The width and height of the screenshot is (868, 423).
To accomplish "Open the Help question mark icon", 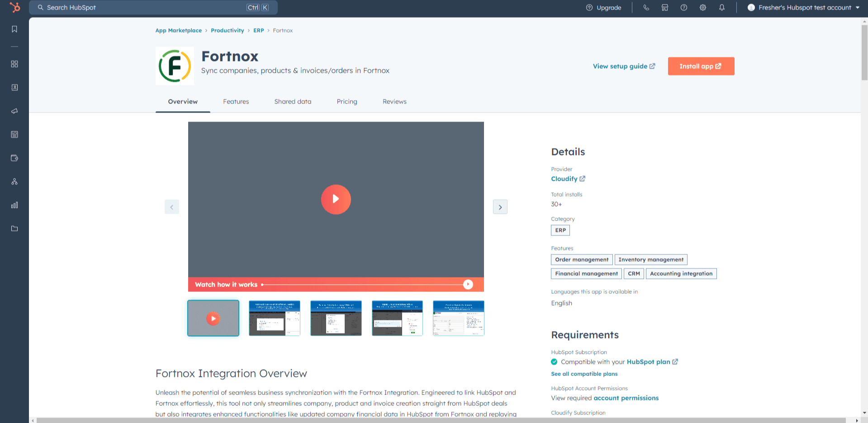I will [x=684, y=8].
